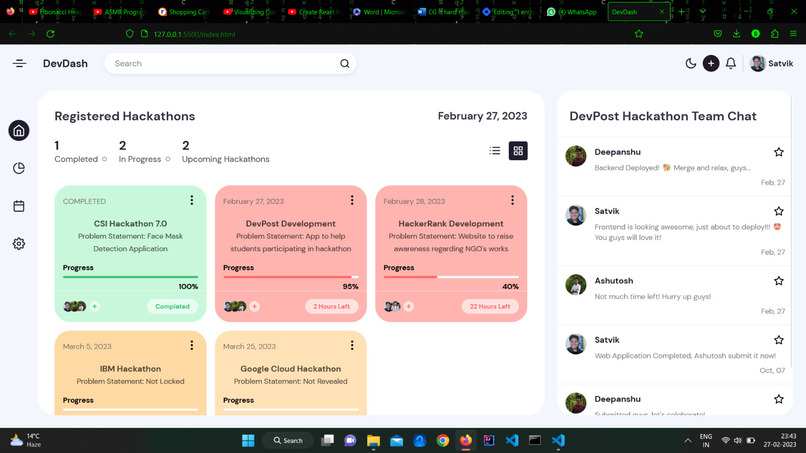Open the calendar icon in the sidebar
The width and height of the screenshot is (806, 453).
coord(19,206)
